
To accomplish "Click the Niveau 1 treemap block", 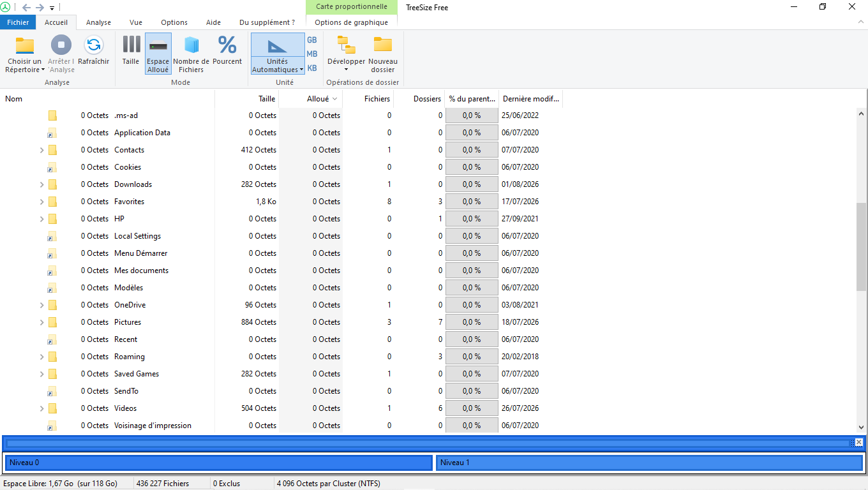I will 649,463.
